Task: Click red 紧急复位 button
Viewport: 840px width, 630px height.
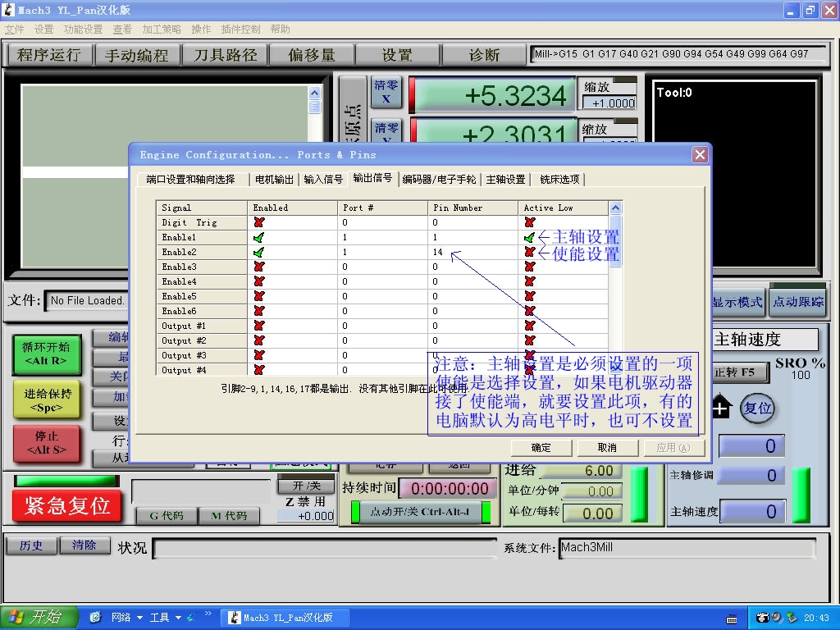Action: (67, 505)
